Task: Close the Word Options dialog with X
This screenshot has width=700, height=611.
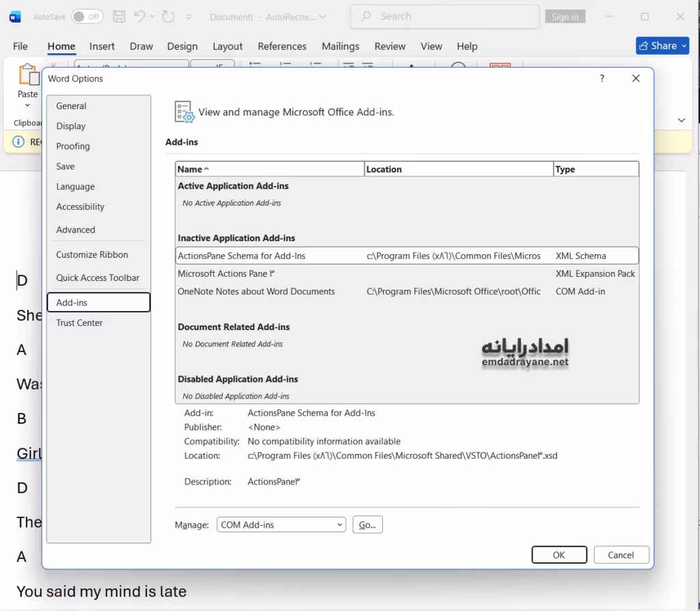Action: [636, 79]
